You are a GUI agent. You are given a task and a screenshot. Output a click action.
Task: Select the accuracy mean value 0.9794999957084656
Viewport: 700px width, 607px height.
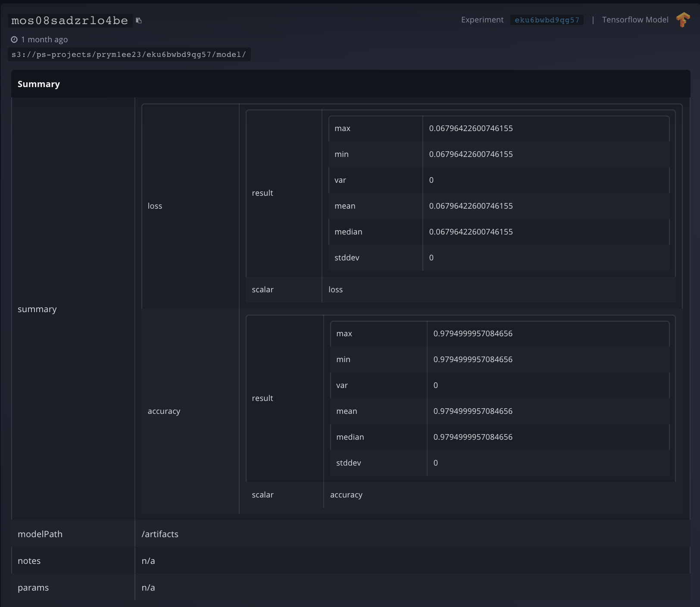pyautogui.click(x=473, y=411)
